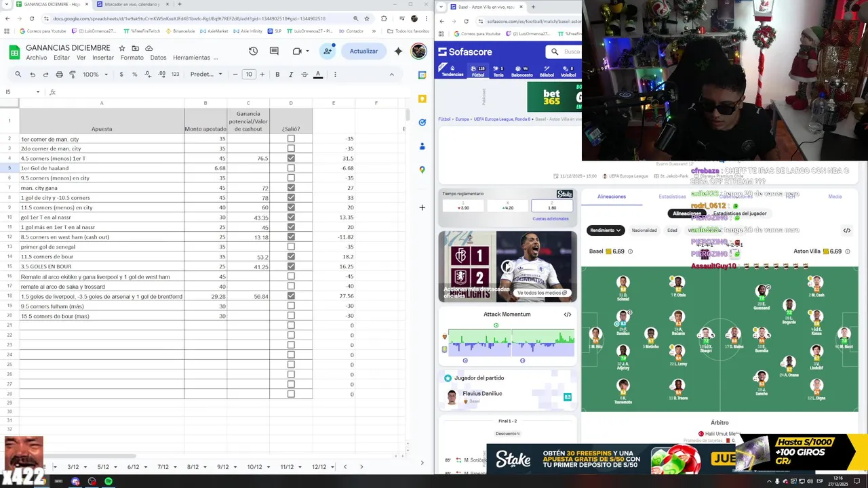Open Google Maps side panel icon
868x488 pixels.
422,170
